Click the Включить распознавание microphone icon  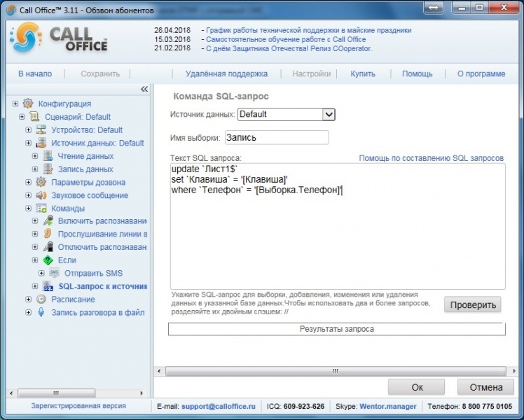[48, 221]
